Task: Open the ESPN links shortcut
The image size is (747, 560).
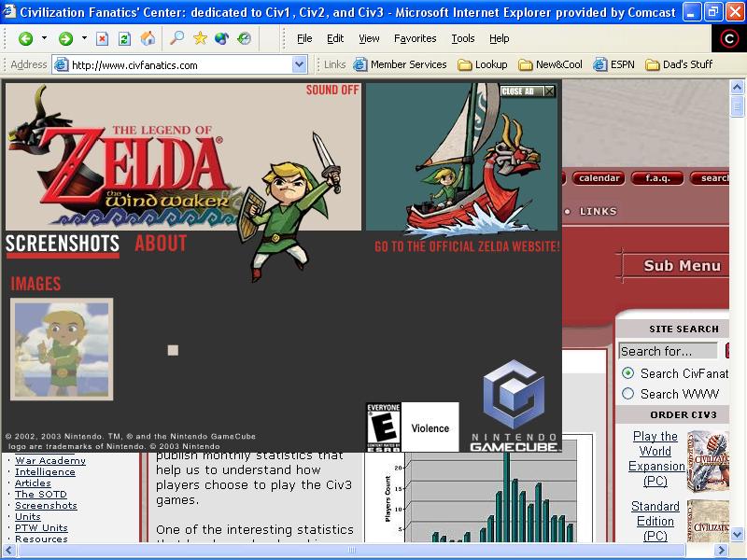Action: pos(614,64)
